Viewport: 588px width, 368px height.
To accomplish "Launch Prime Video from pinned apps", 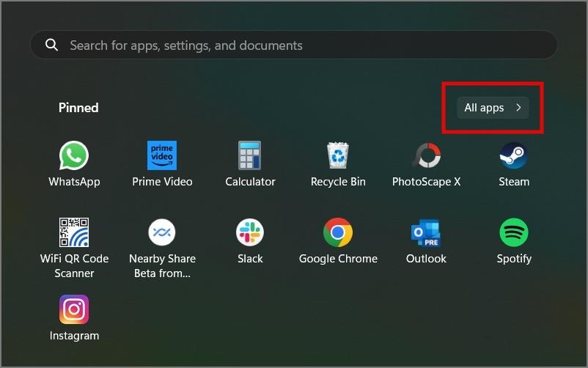I will tap(162, 155).
